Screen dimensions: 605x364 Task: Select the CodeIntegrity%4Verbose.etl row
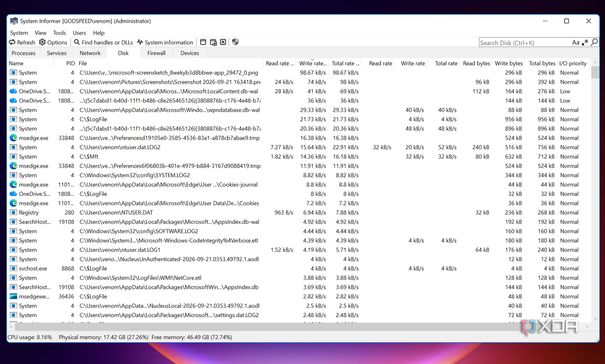299,241
